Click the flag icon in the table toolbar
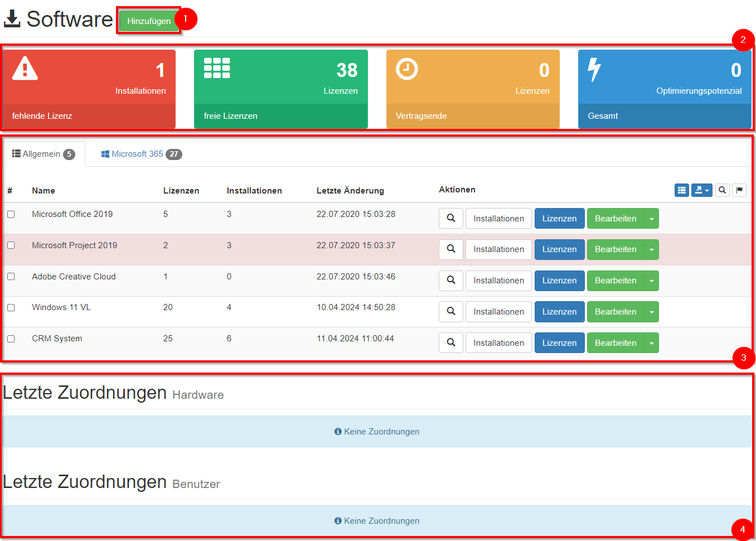Image resolution: width=756 pixels, height=541 pixels. [739, 190]
